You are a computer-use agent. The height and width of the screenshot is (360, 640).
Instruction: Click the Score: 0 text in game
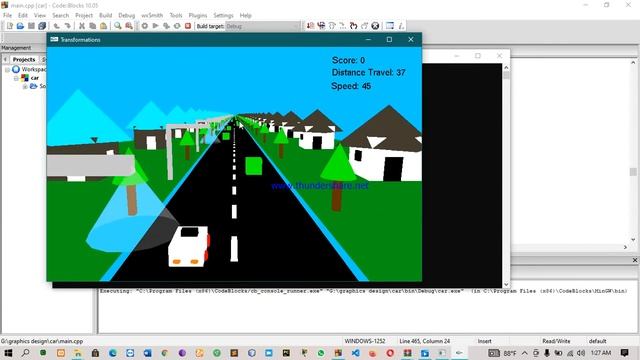click(348, 60)
